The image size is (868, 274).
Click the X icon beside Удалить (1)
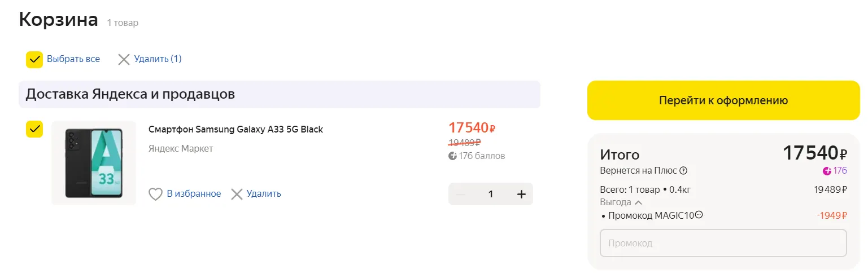(x=124, y=59)
